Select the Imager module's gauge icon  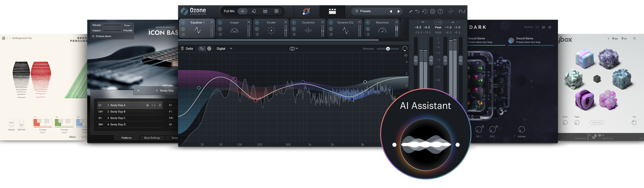(234, 31)
